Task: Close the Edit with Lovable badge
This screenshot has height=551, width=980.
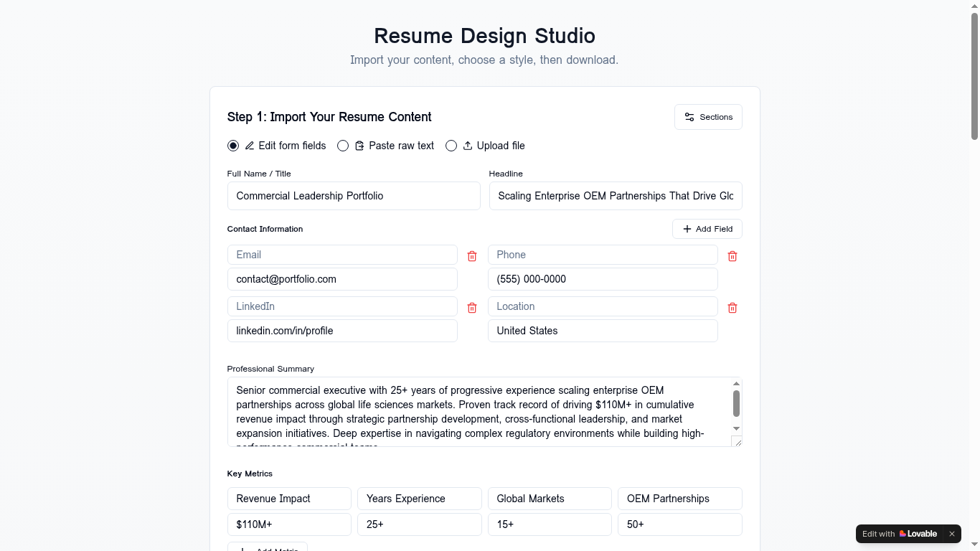Action: [952, 534]
